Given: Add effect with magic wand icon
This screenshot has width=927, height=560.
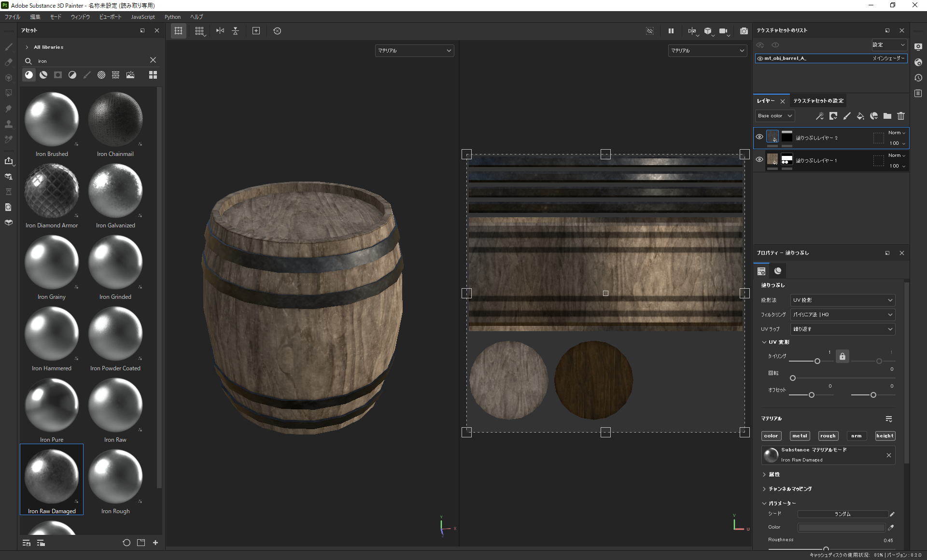Looking at the screenshot, I should point(820,116).
